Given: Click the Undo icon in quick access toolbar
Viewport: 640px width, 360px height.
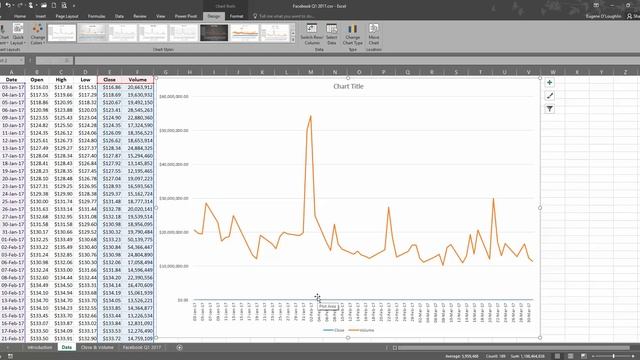Looking at the screenshot, I should [8, 5].
